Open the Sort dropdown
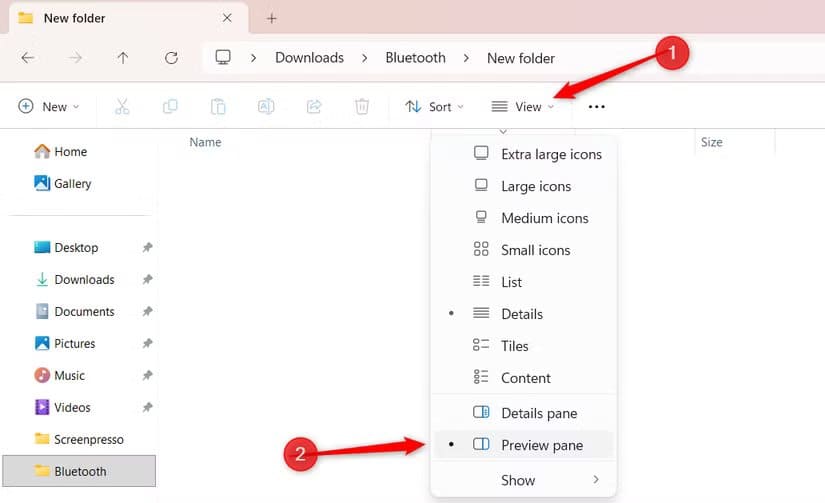 point(435,107)
